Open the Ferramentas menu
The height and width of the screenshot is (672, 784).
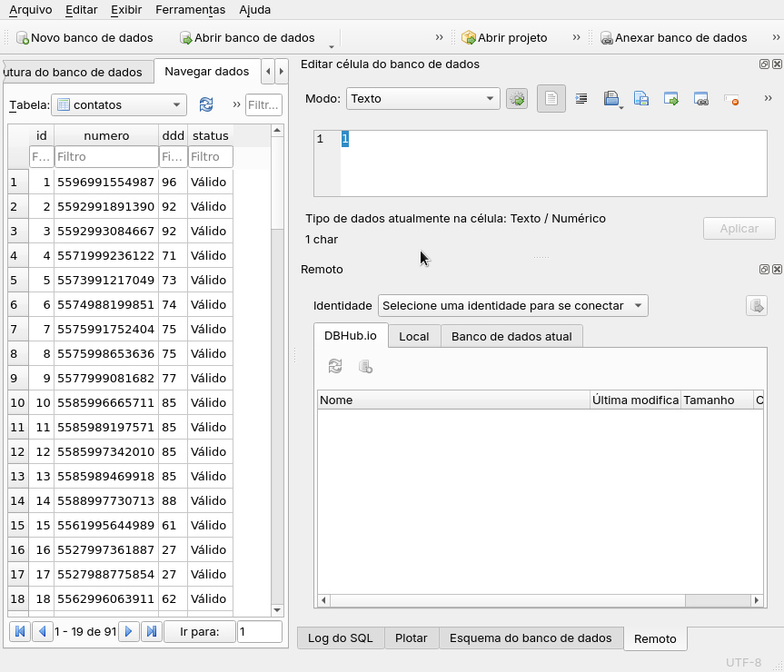point(190,10)
